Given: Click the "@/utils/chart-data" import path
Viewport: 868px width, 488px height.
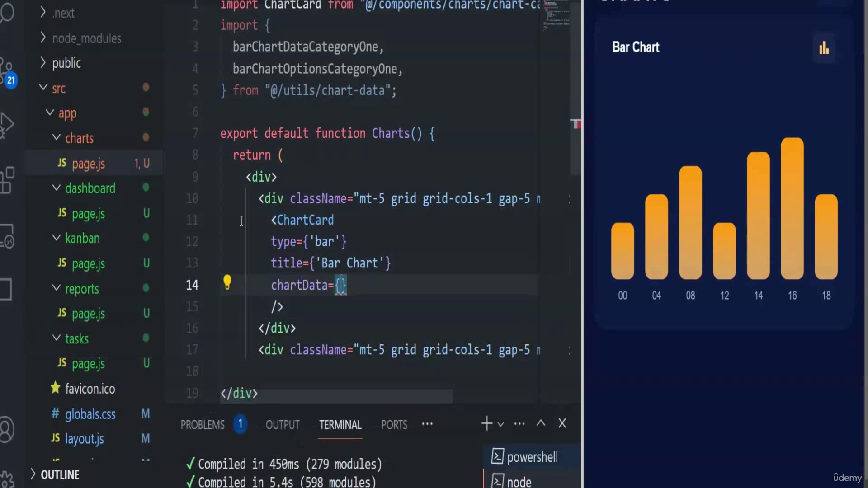Looking at the screenshot, I should coord(328,90).
